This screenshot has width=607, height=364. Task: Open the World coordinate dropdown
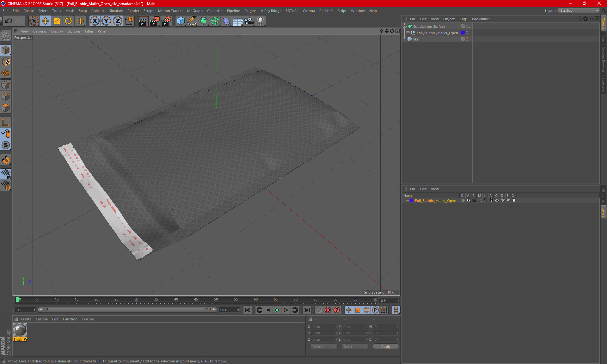pos(324,346)
